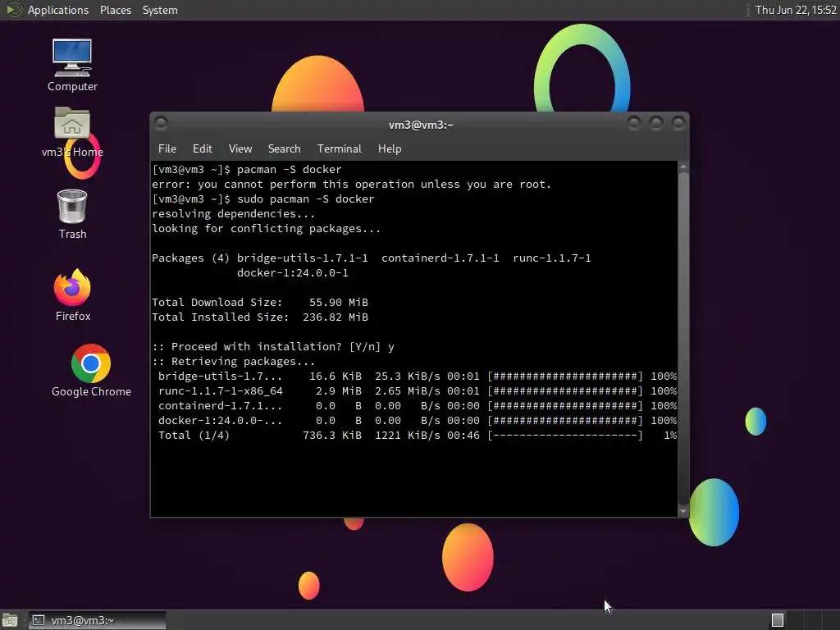This screenshot has width=840, height=630.
Task: Launch Firefox from the desktop
Action: [x=73, y=295]
